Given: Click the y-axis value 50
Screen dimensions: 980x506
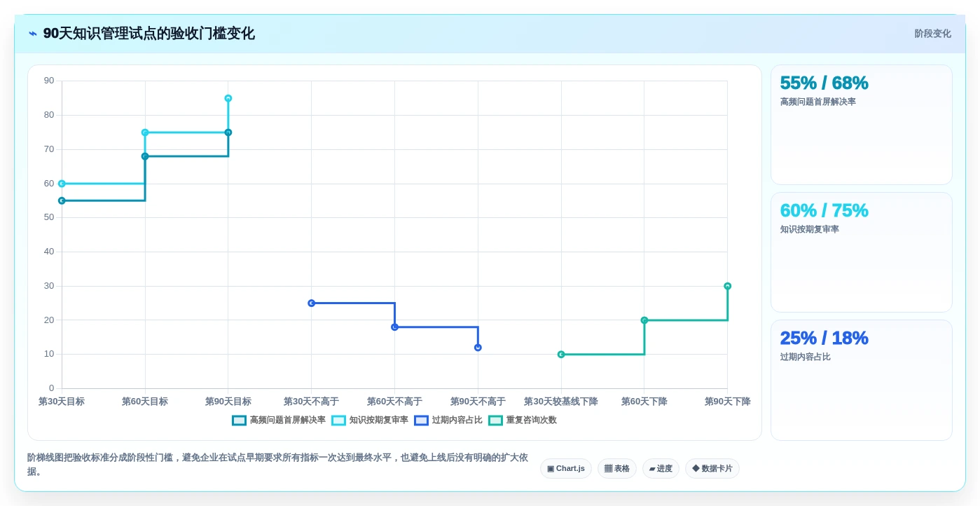Looking at the screenshot, I should (49, 217).
